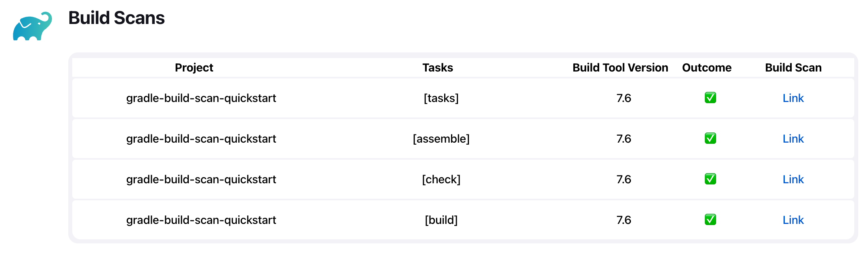Open the build scan Link for [check]
The image size is (868, 256).
coord(793,179)
